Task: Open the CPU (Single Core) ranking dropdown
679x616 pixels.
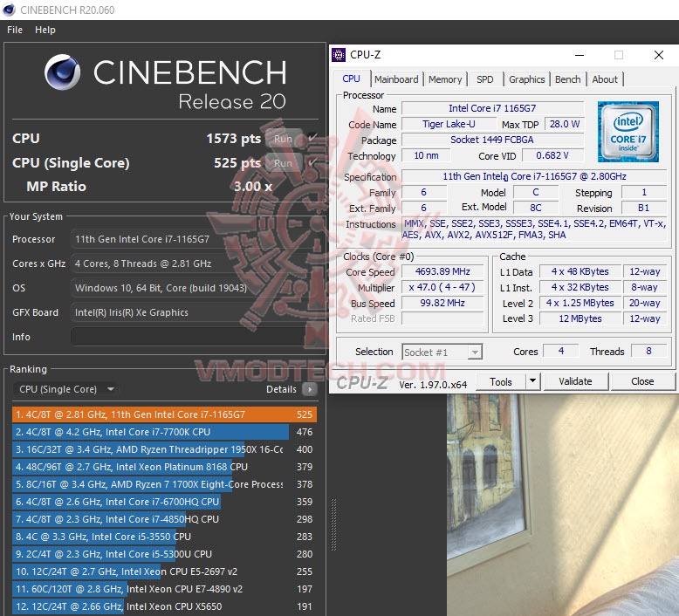Action: (65, 389)
